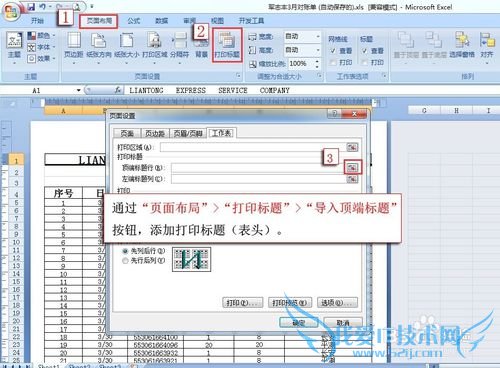The image size is (500, 368).
Task: Expand the 宽度 width dropdown
Action: click(x=318, y=36)
